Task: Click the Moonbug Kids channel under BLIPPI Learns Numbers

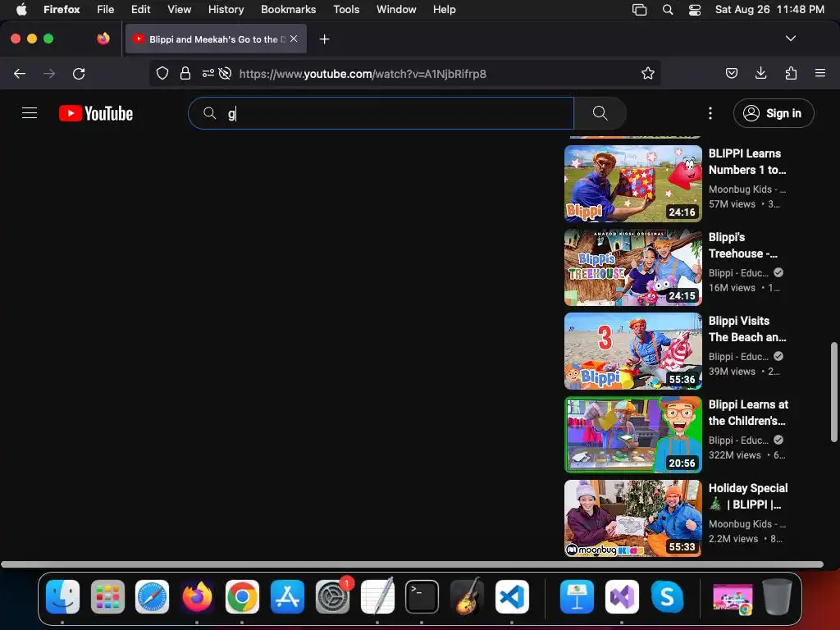Action: [747, 189]
